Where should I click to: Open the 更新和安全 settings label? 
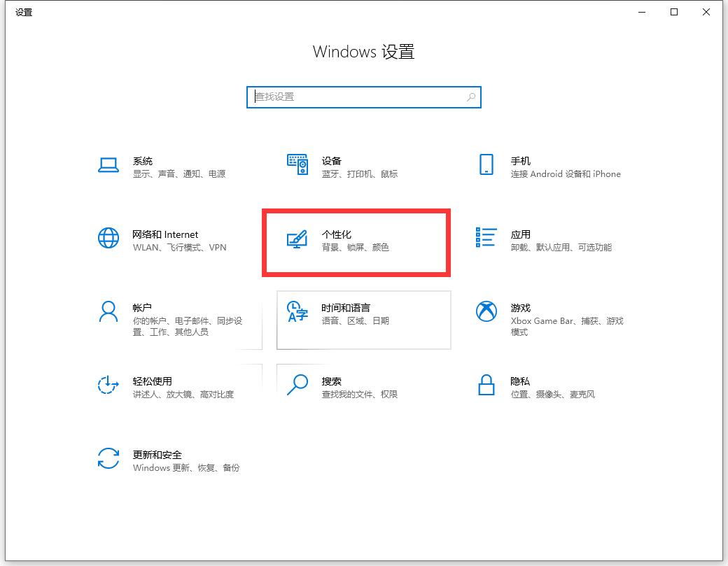tap(157, 455)
